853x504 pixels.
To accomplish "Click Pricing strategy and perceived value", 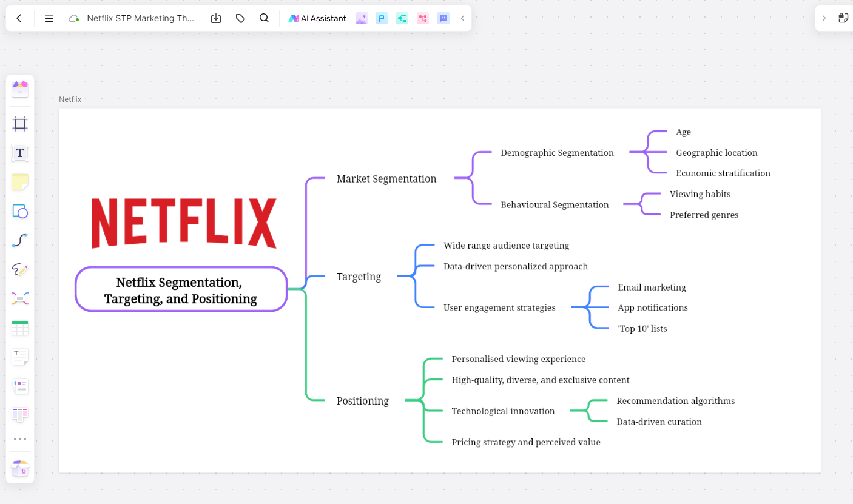I will [526, 442].
